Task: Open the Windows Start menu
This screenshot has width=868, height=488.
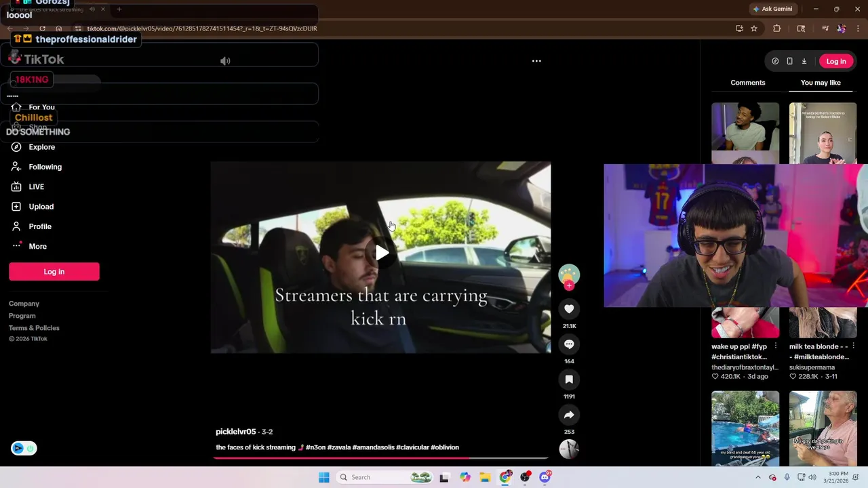Action: [x=323, y=477]
